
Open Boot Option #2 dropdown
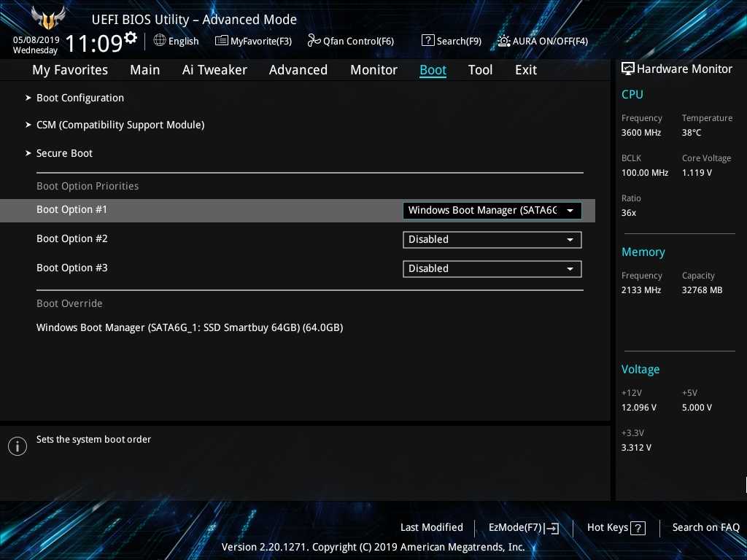pos(492,240)
